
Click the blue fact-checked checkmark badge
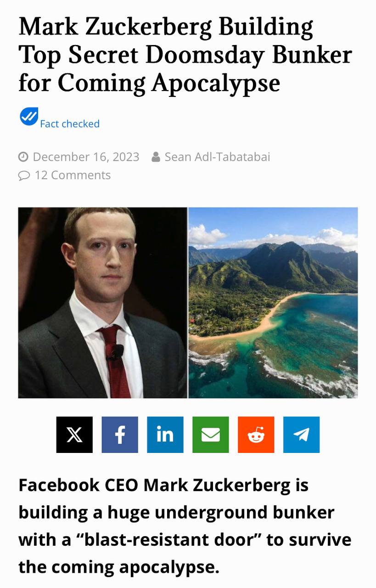point(28,116)
